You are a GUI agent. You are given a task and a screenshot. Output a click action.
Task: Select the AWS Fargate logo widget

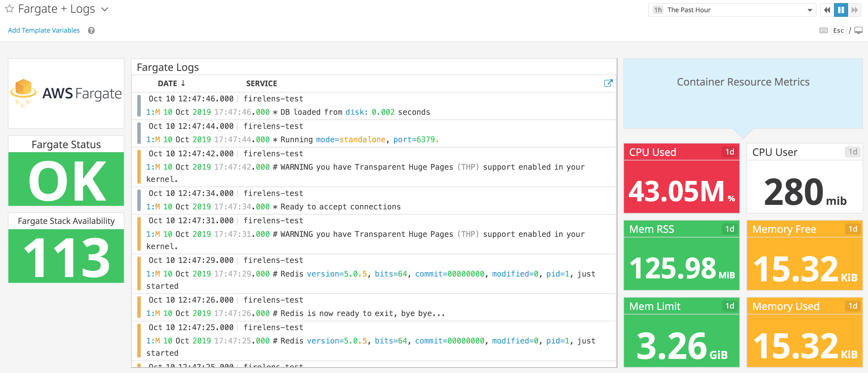tap(66, 93)
